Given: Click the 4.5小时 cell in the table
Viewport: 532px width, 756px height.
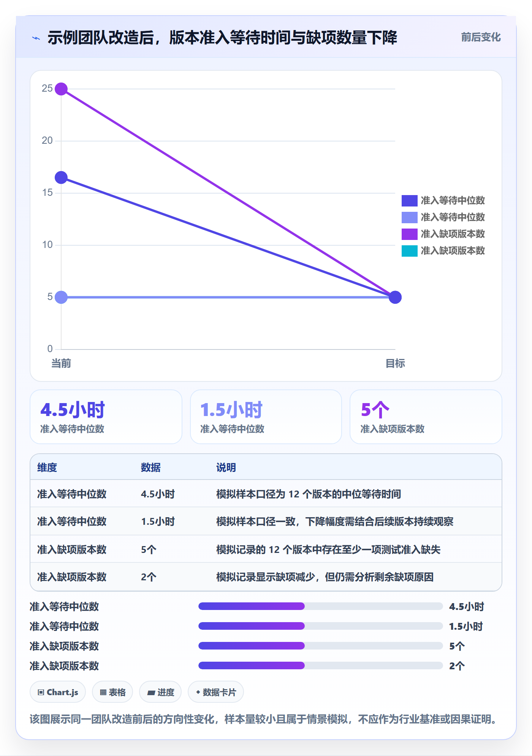Looking at the screenshot, I should [x=158, y=494].
